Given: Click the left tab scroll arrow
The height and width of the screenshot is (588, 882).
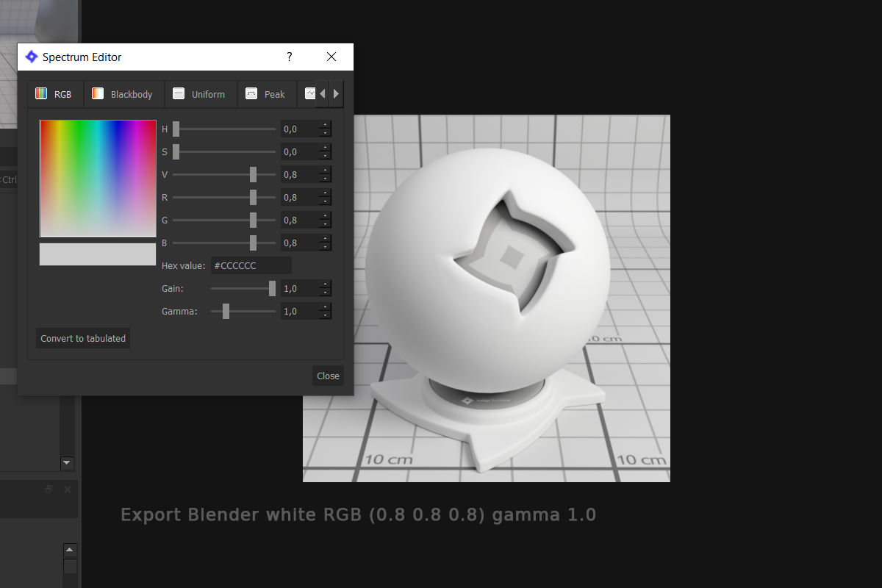Looking at the screenshot, I should (322, 94).
